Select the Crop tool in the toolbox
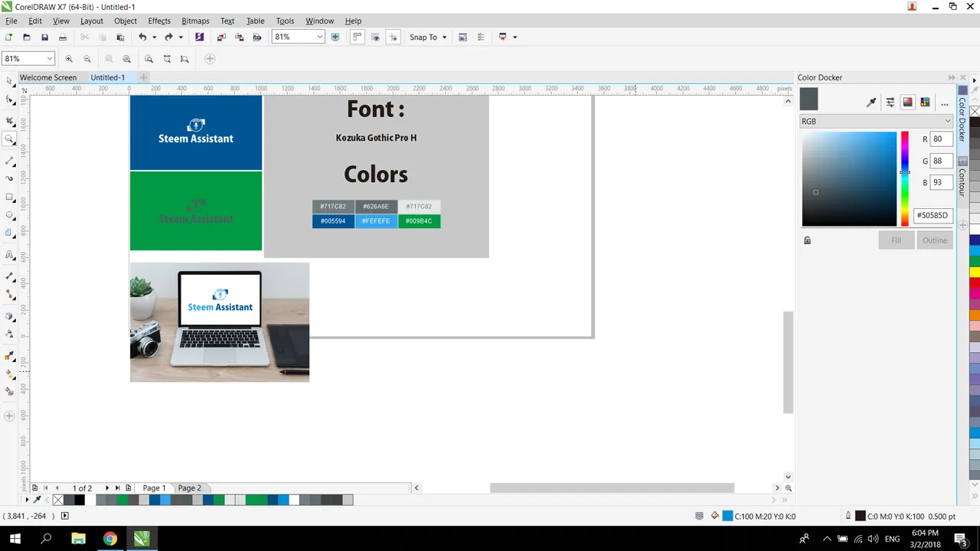The image size is (980, 551). point(9,121)
